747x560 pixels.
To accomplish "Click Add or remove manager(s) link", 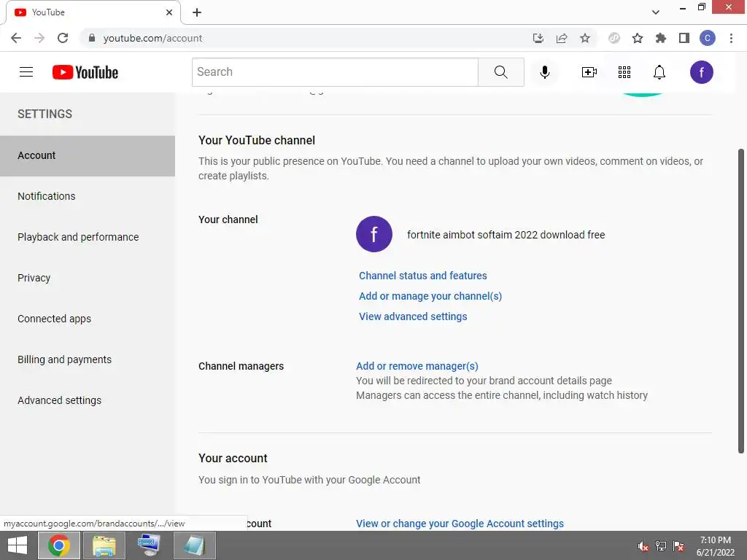I will 417,366.
